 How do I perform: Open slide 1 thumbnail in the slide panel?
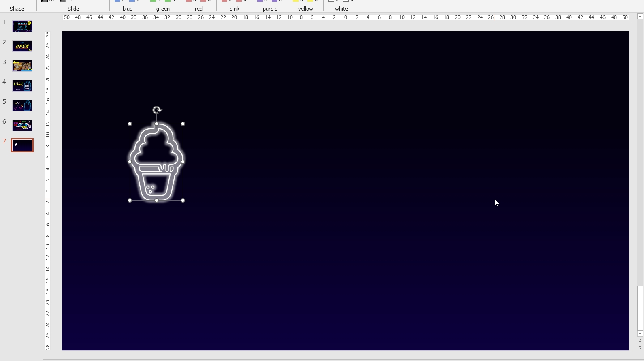[x=22, y=26]
